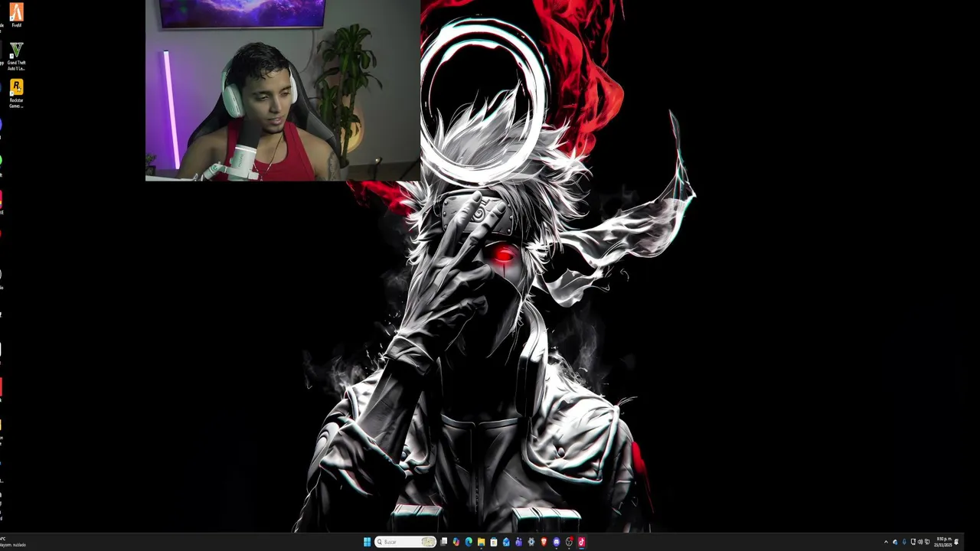Open Settings gear from the taskbar
Image resolution: width=980 pixels, height=551 pixels.
coord(531,542)
